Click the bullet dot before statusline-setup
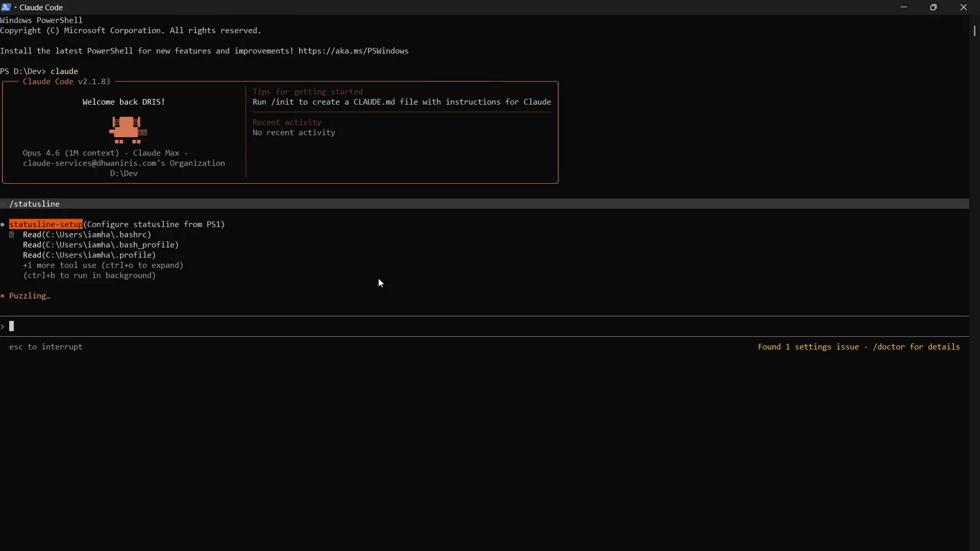 pos(3,225)
